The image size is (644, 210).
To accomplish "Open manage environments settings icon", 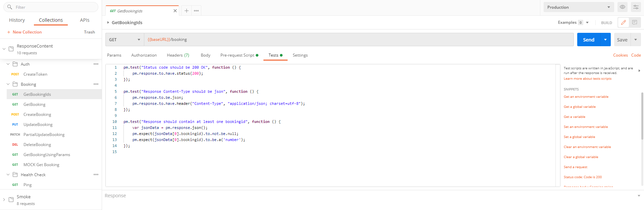I will 636,7.
